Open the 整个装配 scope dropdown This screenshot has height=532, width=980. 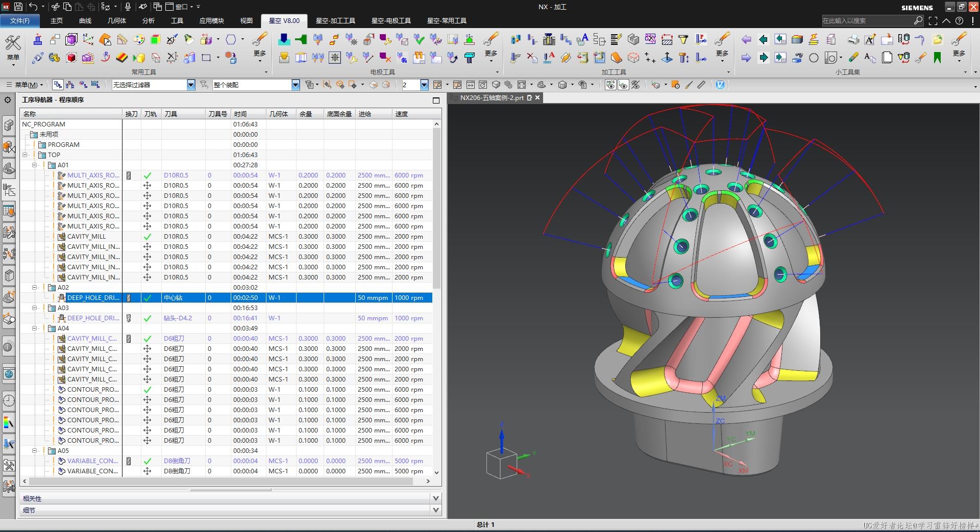coord(296,85)
